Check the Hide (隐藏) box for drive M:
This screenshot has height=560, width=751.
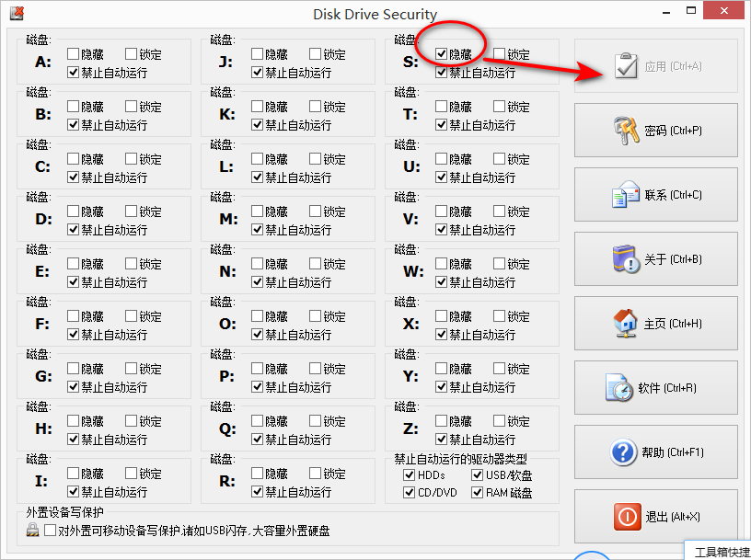tap(257, 211)
